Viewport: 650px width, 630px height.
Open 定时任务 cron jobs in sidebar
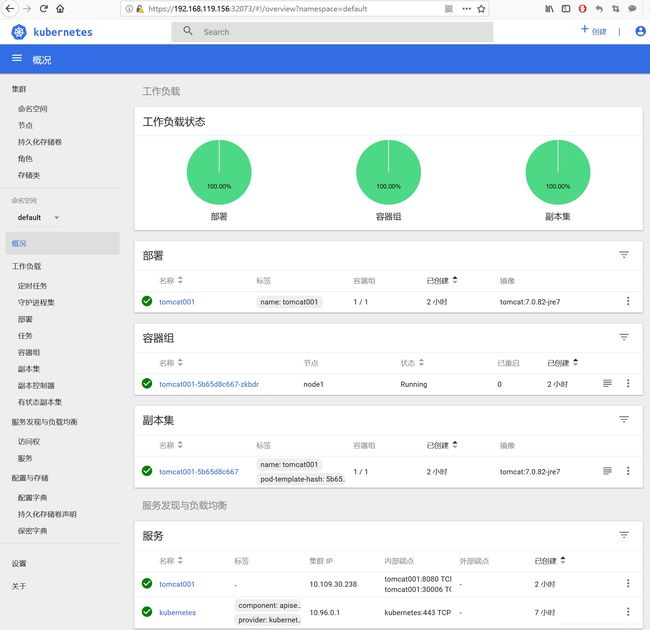tap(32, 286)
